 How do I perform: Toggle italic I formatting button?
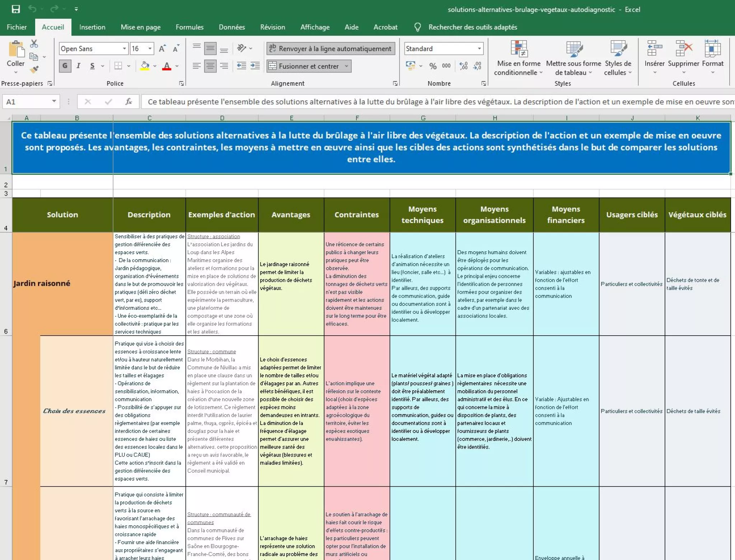coord(78,66)
